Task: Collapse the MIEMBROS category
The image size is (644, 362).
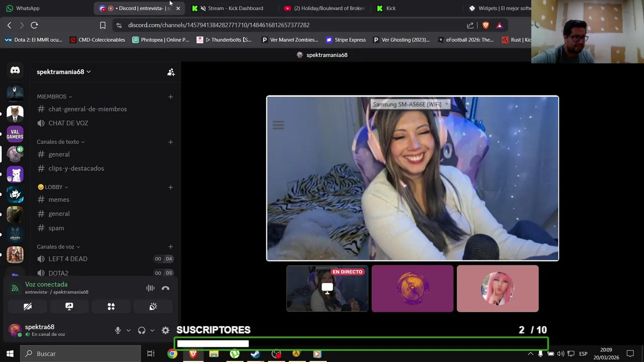Action: point(54,97)
